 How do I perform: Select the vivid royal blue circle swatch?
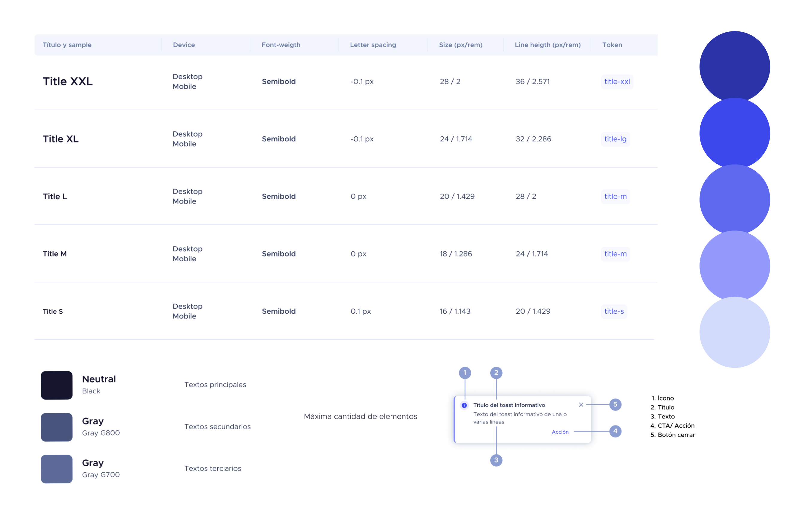pyautogui.click(x=735, y=133)
